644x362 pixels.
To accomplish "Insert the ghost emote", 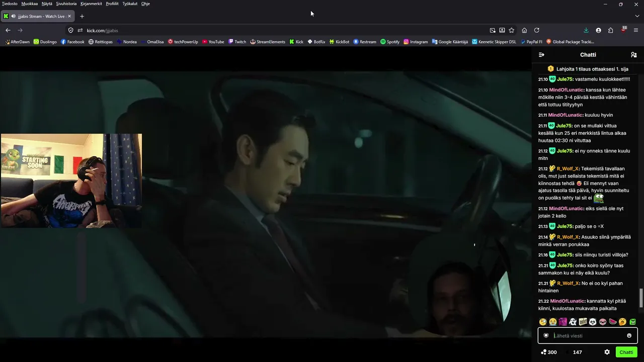I will tap(573, 322).
